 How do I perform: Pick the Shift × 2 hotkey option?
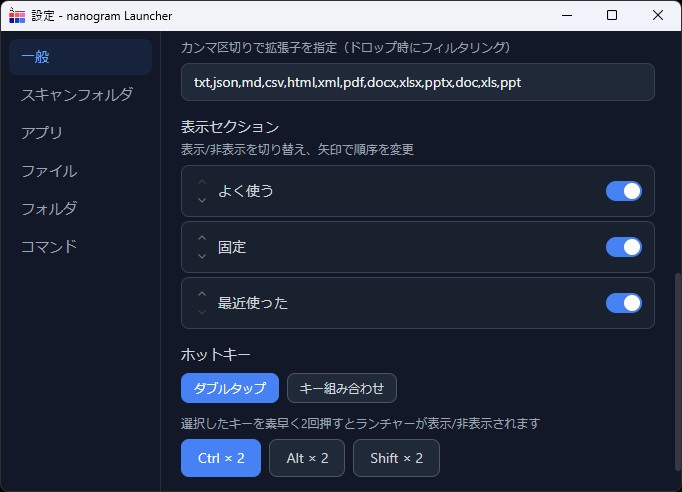click(396, 458)
